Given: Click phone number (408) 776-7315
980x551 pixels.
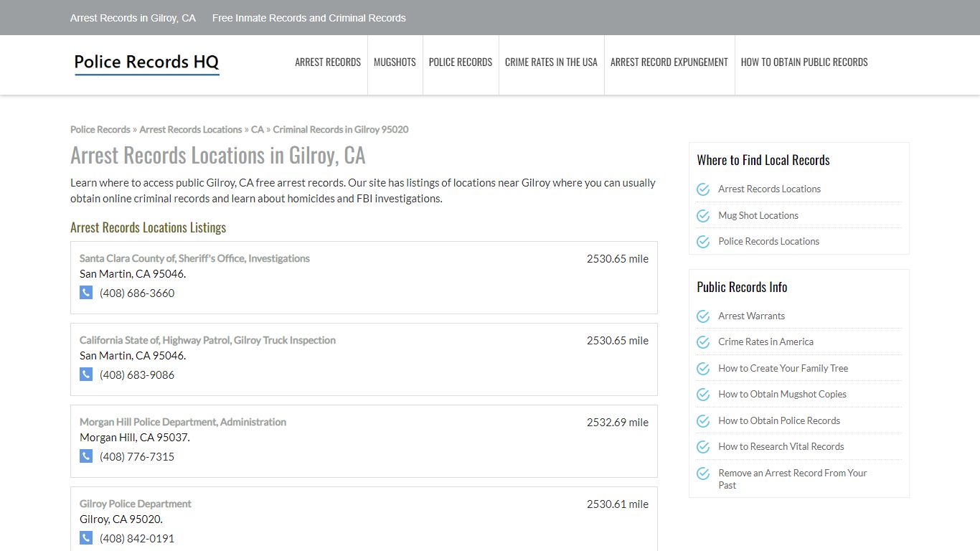Looking at the screenshot, I should pyautogui.click(x=137, y=456).
